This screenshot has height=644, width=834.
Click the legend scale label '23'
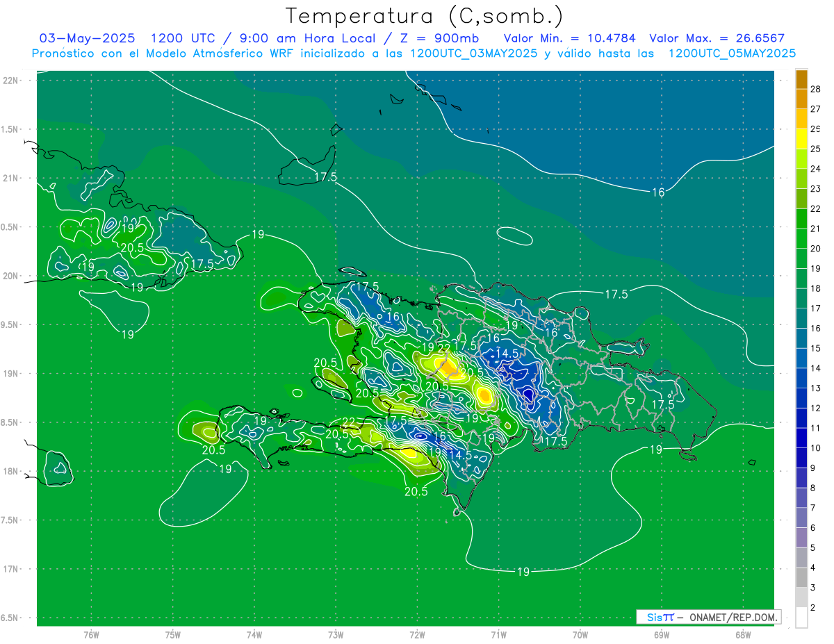[815, 188]
